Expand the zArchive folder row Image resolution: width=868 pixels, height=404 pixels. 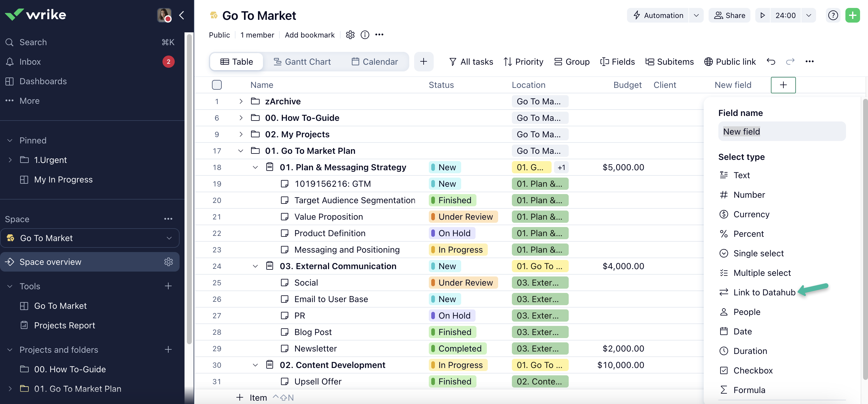click(x=241, y=101)
